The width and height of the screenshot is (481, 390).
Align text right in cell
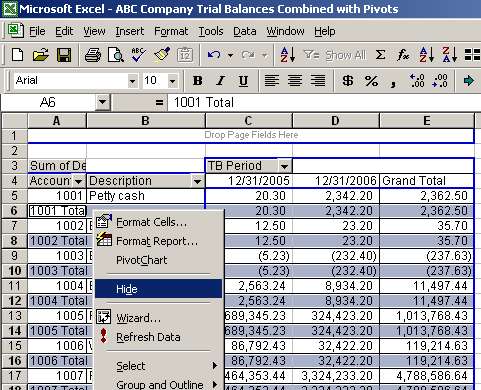318,81
